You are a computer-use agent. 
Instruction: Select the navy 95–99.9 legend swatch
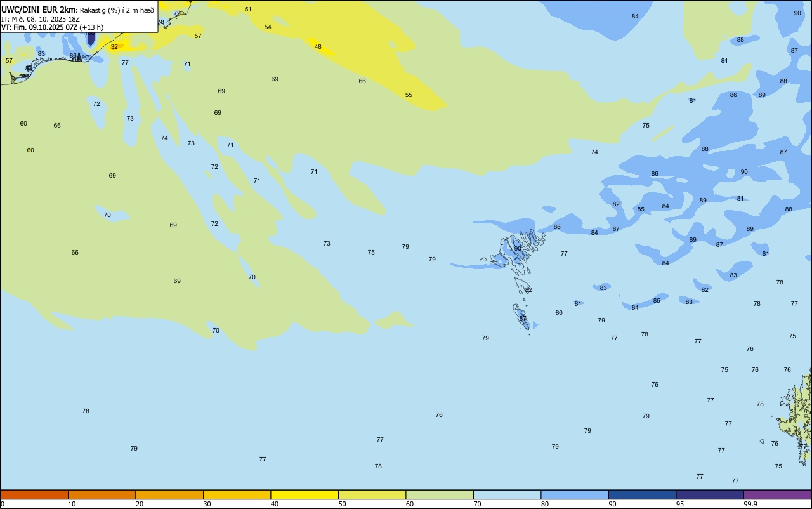[x=710, y=494]
